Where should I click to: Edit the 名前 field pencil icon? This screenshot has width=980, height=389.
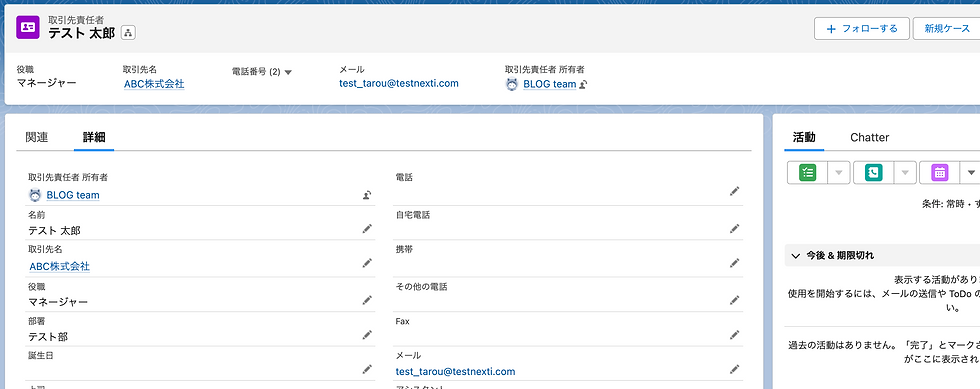(x=367, y=230)
